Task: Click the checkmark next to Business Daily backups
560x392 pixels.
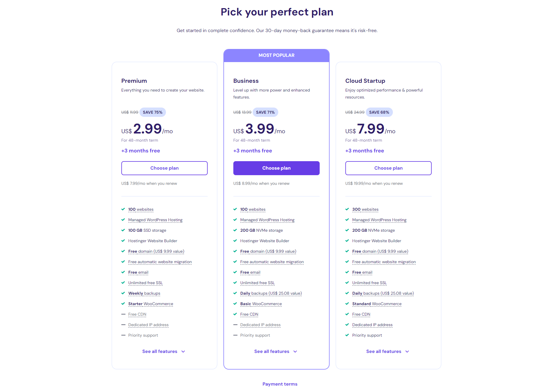Action: [x=235, y=293]
